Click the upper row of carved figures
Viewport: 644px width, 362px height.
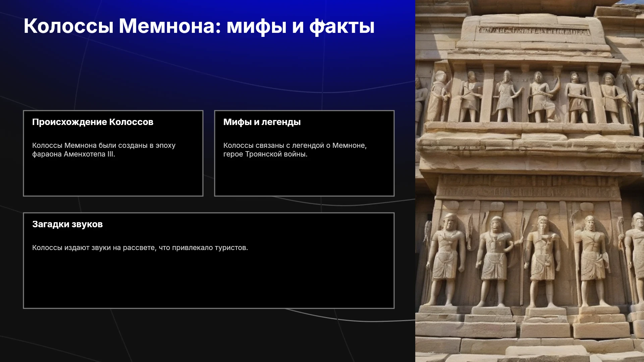(x=530, y=97)
